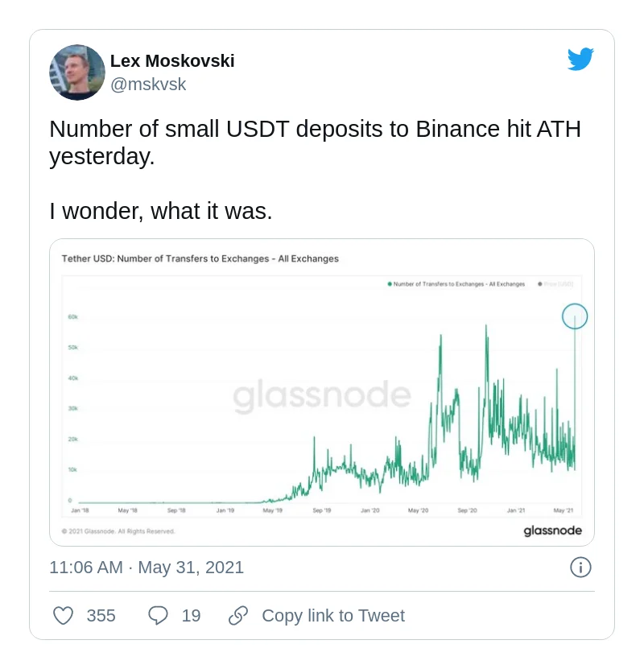Open the Twitter info circle icon
This screenshot has width=644, height=669.
click(580, 567)
